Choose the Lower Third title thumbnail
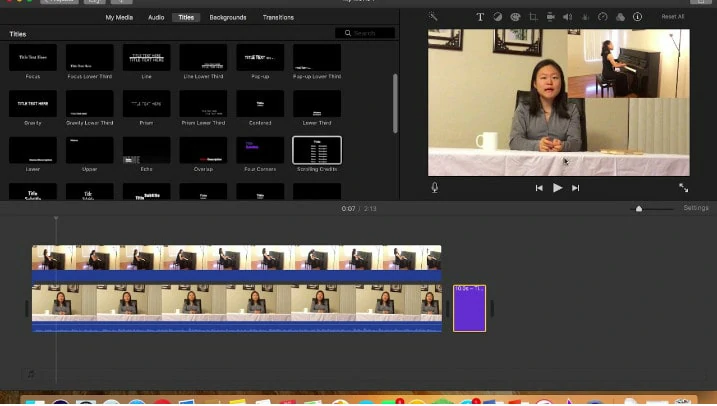This screenshot has height=406, width=717. coord(317,103)
